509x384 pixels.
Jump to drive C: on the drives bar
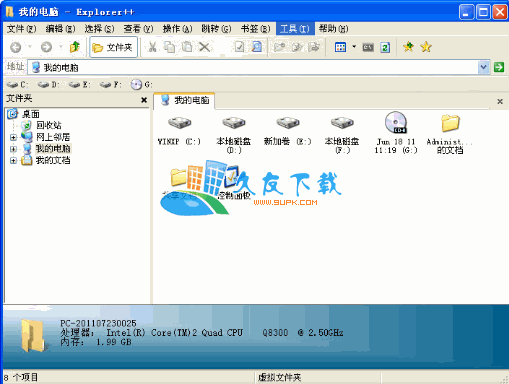(17, 85)
